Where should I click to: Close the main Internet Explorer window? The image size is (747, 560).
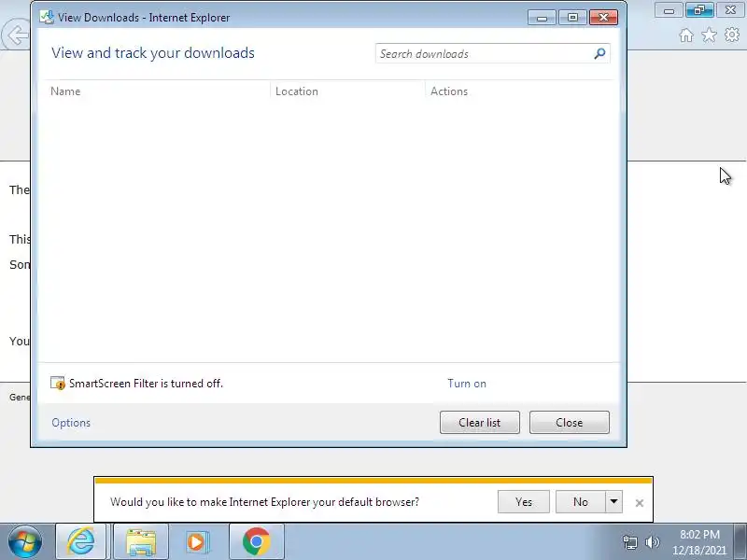pyautogui.click(x=730, y=10)
